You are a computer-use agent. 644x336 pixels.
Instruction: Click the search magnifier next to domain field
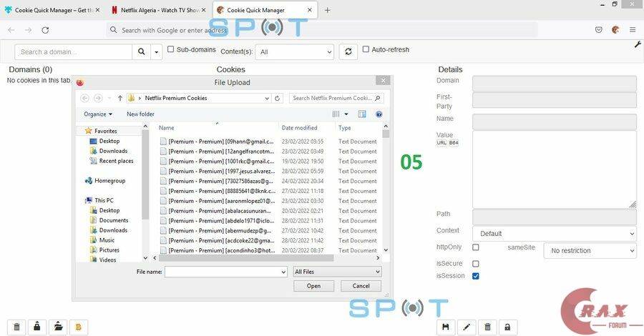pyautogui.click(x=141, y=51)
